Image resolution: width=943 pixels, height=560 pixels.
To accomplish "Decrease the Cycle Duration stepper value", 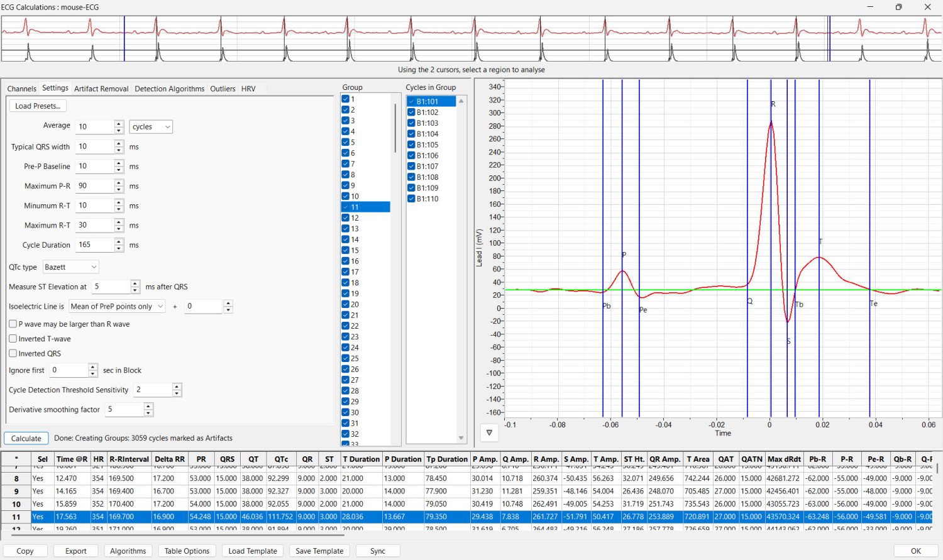I will pyautogui.click(x=119, y=248).
